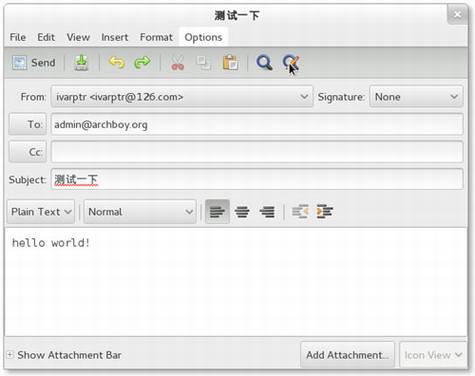Open the Signature dropdown set to None
This screenshot has width=475, height=376.
(x=416, y=97)
